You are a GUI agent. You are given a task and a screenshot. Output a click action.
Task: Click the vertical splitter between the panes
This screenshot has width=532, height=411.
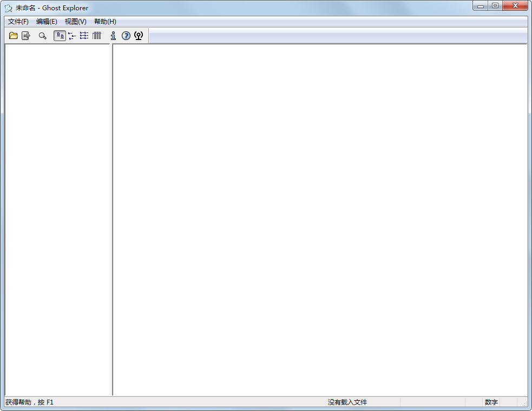[x=112, y=216]
